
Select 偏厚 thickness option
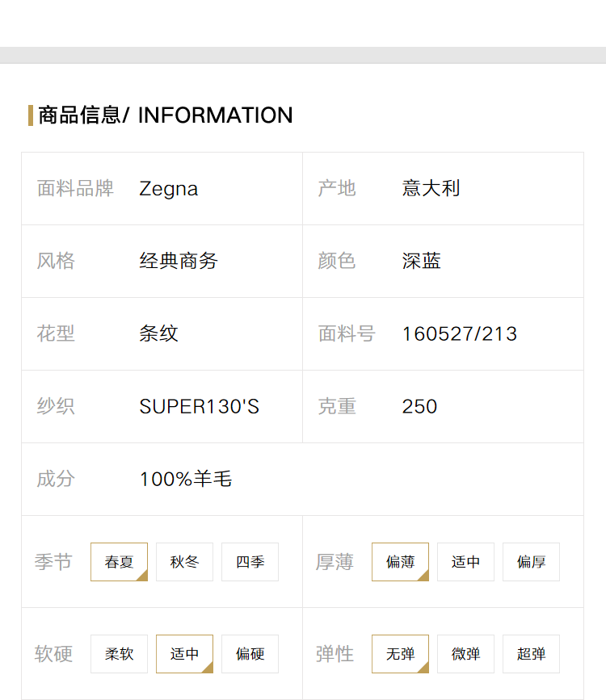[531, 562]
